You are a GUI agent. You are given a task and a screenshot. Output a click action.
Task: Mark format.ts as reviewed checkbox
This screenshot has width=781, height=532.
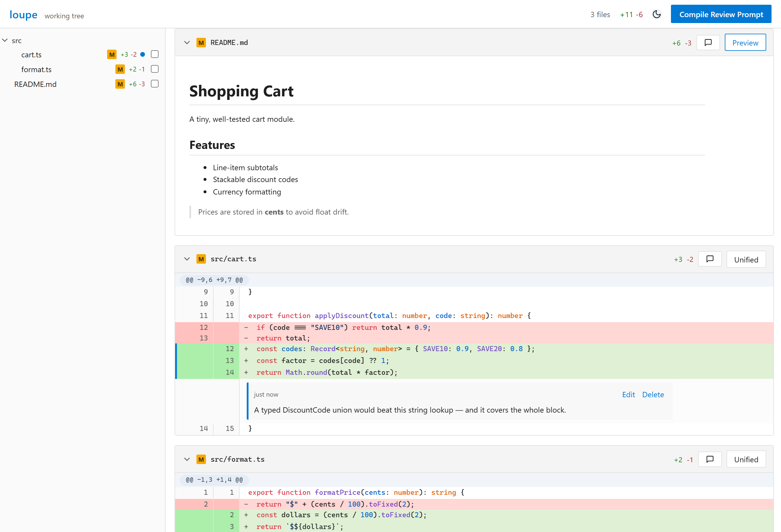point(155,69)
